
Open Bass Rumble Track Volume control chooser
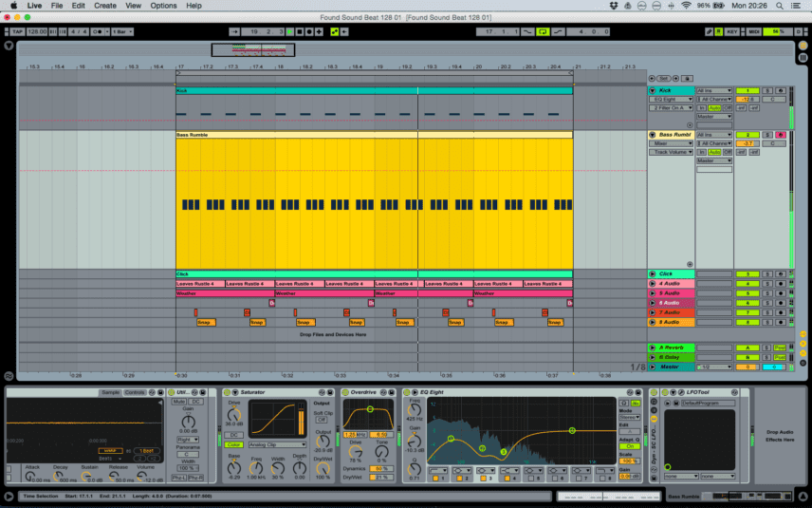[x=671, y=152]
